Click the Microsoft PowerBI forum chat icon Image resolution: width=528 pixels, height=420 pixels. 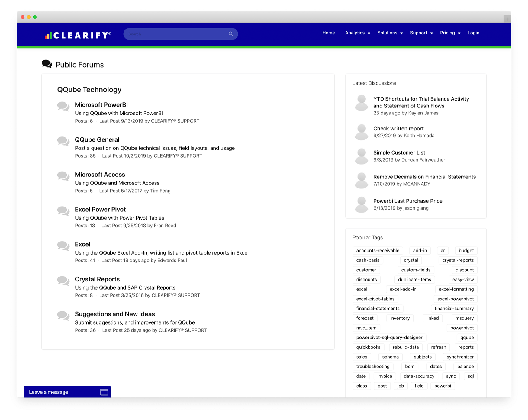[63, 106]
